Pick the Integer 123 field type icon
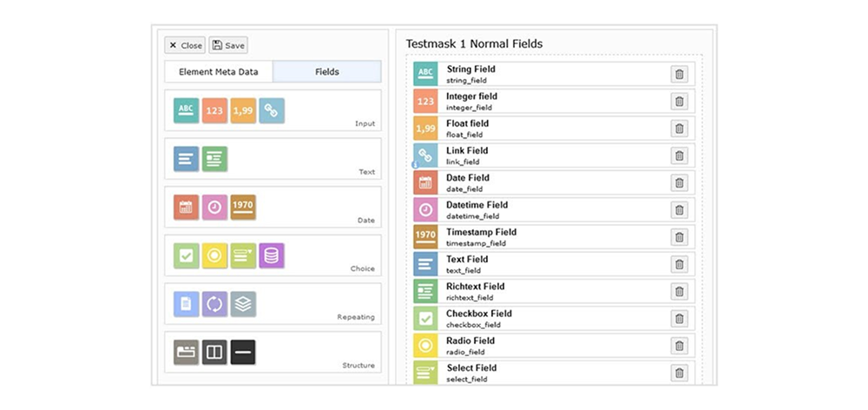The image size is (868, 410). click(215, 110)
